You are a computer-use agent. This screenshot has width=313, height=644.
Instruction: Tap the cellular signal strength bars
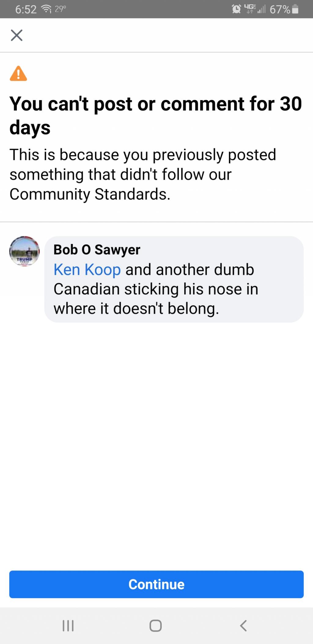(261, 9)
